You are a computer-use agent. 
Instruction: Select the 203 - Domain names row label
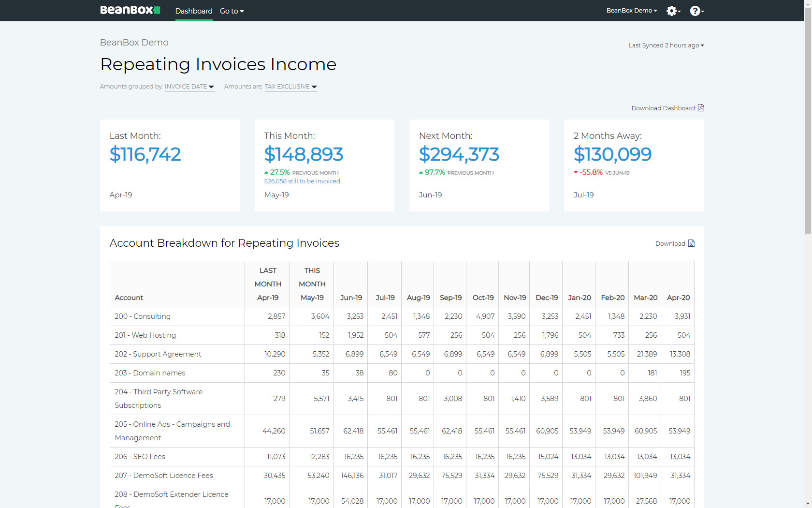(x=150, y=373)
